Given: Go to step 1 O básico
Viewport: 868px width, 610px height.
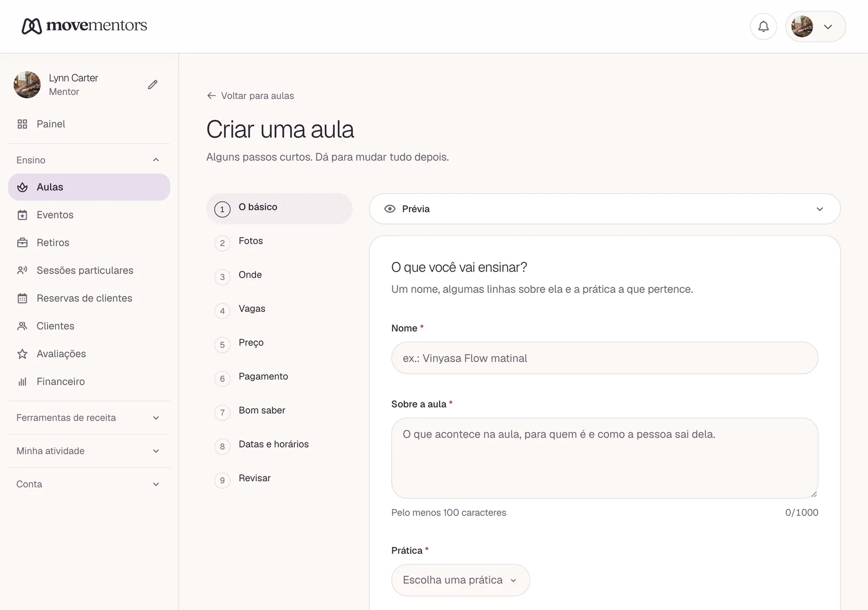Looking at the screenshot, I should 279,209.
